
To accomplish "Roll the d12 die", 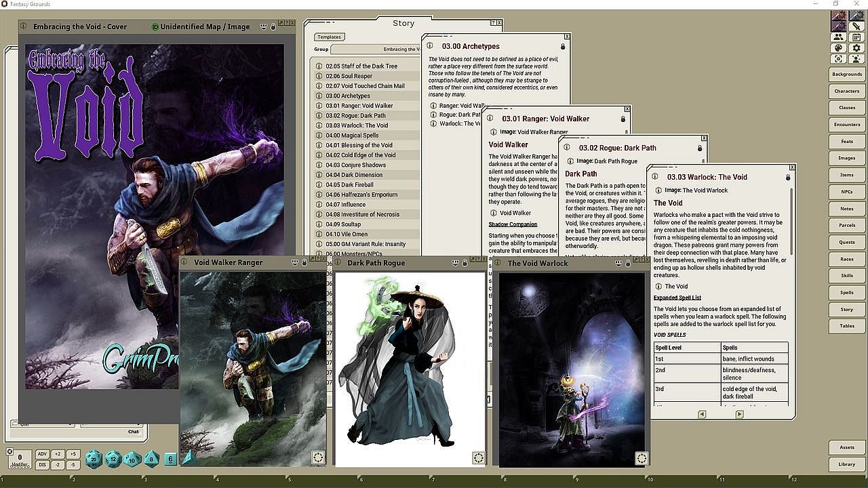I will pyautogui.click(x=113, y=460).
